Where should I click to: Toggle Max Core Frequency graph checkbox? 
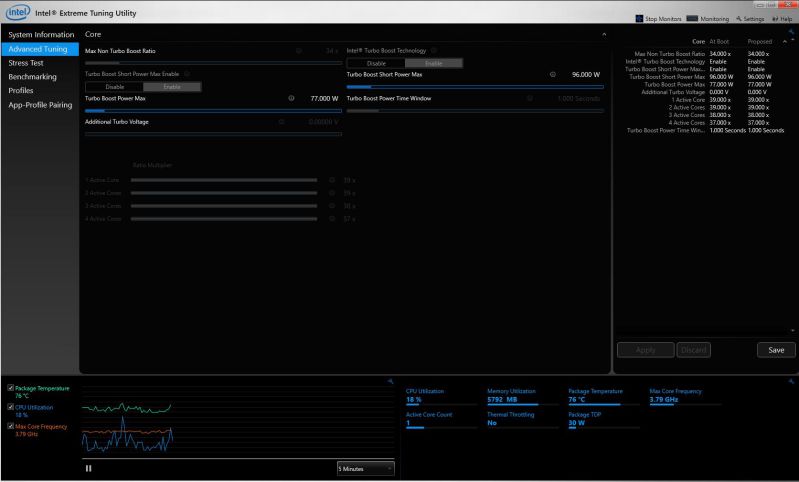pos(11,426)
